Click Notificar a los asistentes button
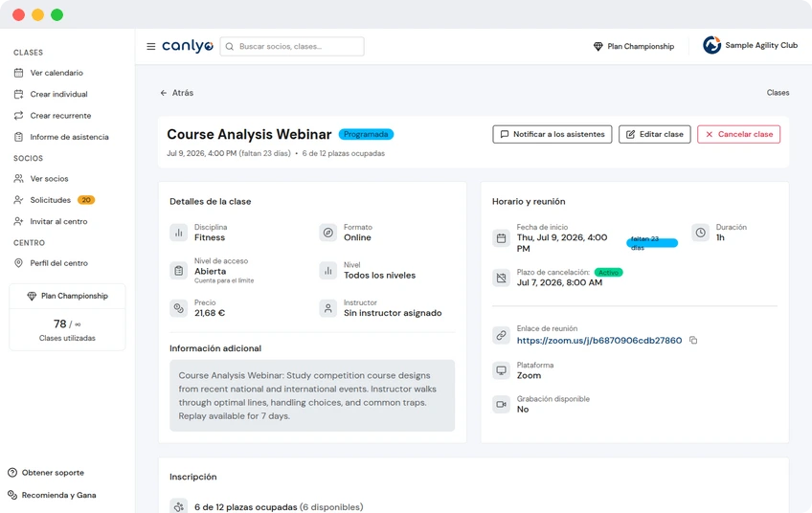Screen dimensions: 812x513 point(553,134)
